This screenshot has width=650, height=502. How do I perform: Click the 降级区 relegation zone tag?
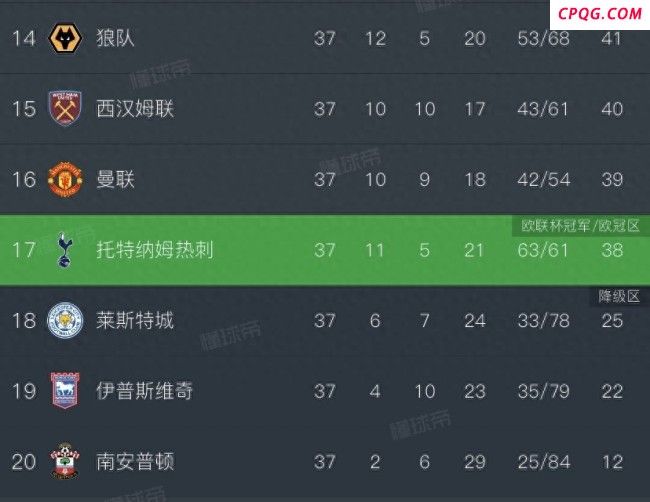click(619, 296)
